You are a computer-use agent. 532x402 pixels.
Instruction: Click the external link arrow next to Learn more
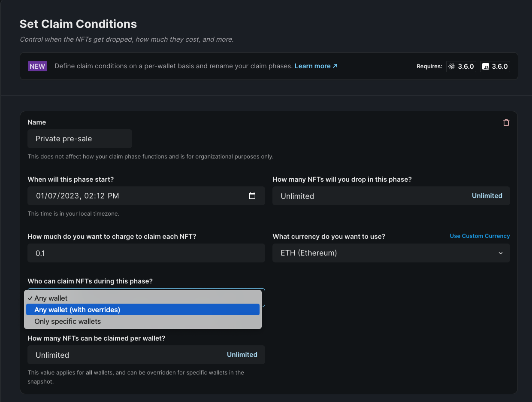point(335,66)
